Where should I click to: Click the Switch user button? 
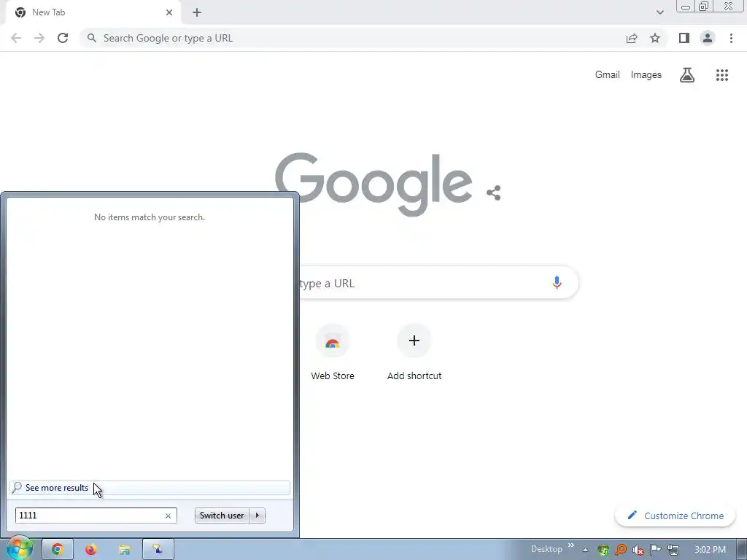(222, 516)
